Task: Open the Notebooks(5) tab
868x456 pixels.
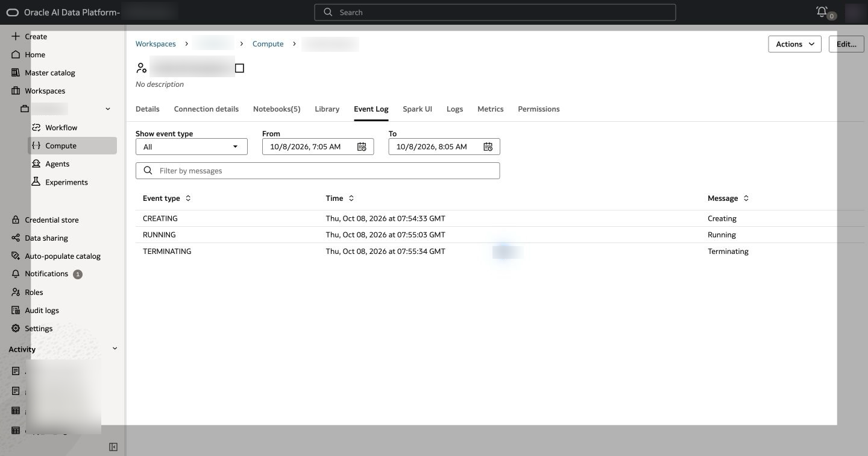Action: (x=277, y=109)
